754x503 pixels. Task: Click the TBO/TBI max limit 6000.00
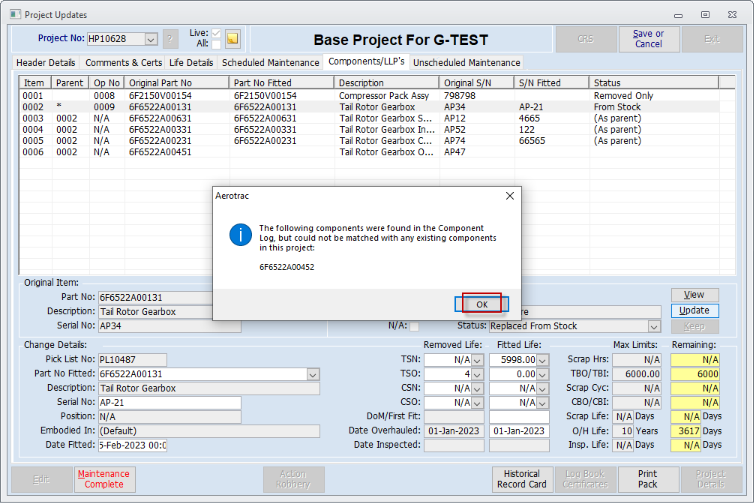[637, 374]
